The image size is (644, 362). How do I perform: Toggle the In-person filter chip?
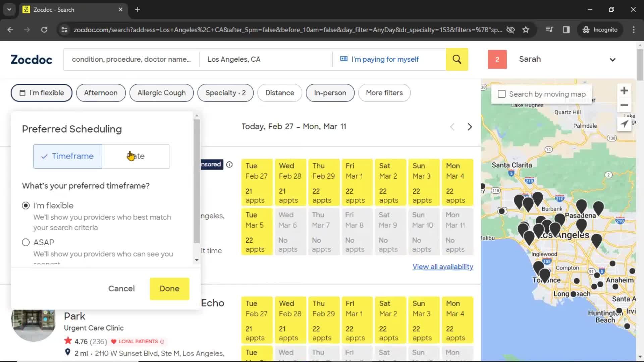[x=330, y=93]
